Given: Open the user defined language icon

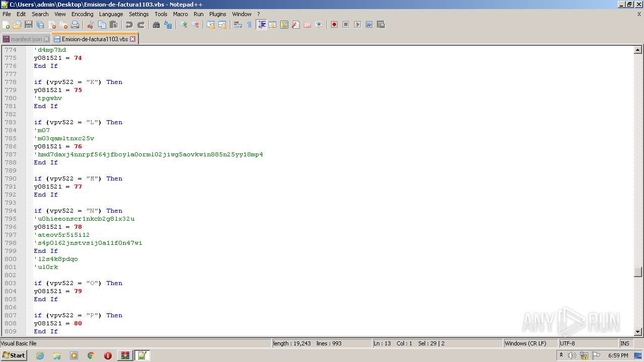Looking at the screenshot, I should click(x=273, y=25).
